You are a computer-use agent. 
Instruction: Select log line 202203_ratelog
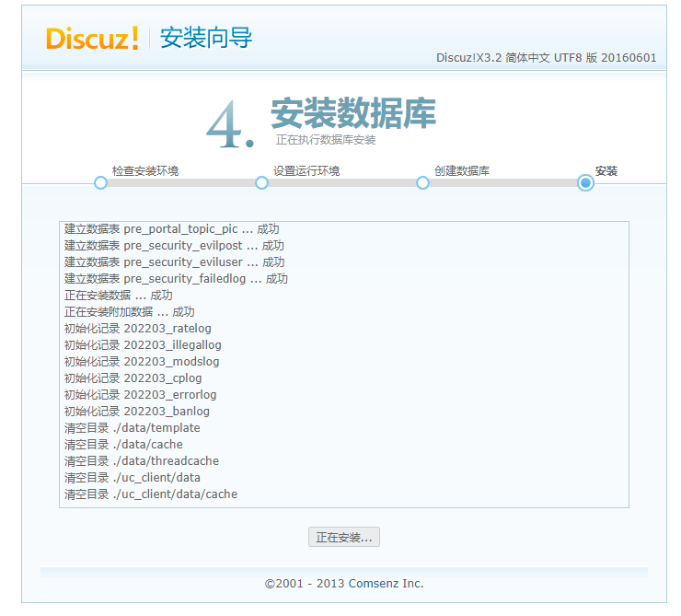[x=138, y=329]
